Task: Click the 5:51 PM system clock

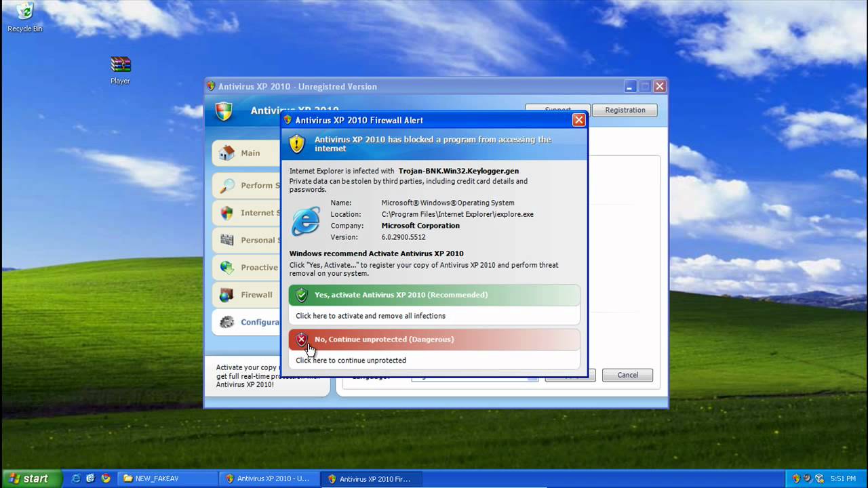Action: coord(842,479)
